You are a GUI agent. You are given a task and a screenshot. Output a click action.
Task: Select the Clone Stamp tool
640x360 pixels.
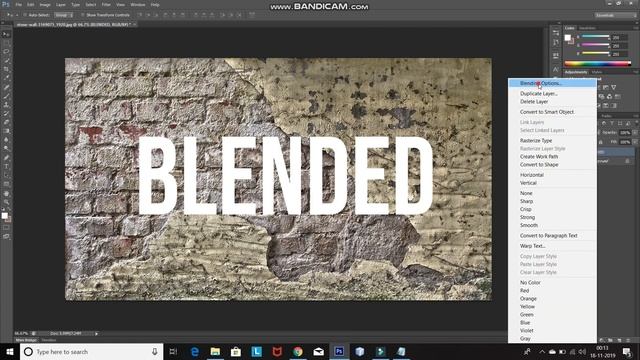6,105
